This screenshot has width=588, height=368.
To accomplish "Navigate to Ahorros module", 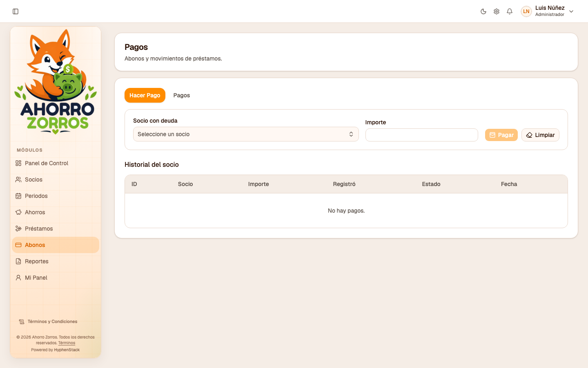I will (x=56, y=212).
